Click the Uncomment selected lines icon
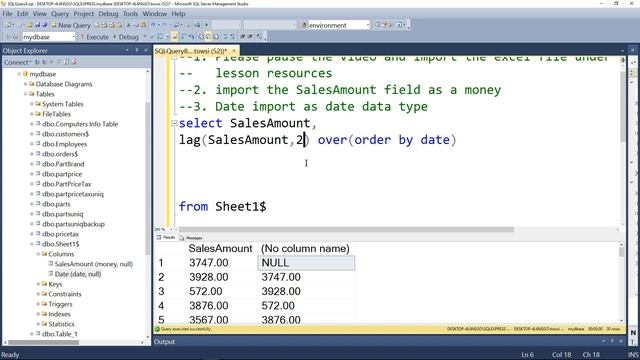Screen dimensions: 640x360 (232, 37)
